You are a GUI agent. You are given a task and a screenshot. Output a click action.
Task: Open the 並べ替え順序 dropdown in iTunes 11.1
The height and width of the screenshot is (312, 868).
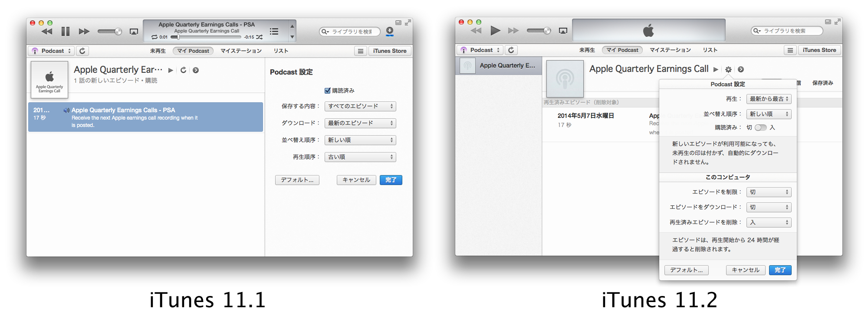pos(360,140)
